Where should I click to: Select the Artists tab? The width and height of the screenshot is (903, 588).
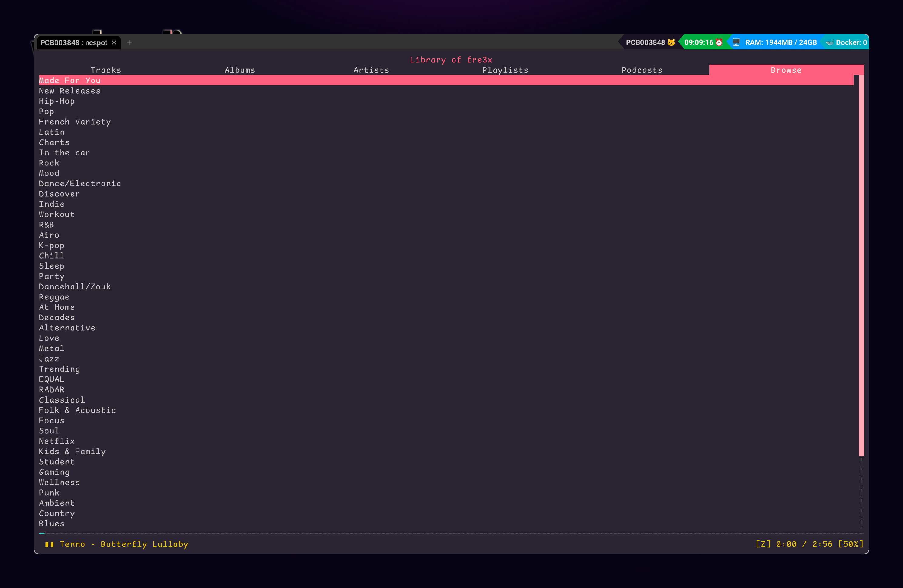(x=371, y=70)
